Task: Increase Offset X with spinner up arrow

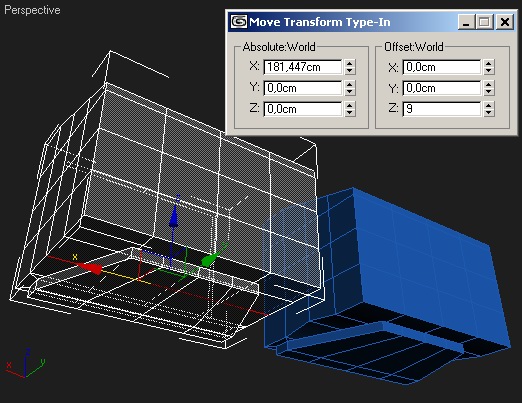Action: [x=489, y=63]
